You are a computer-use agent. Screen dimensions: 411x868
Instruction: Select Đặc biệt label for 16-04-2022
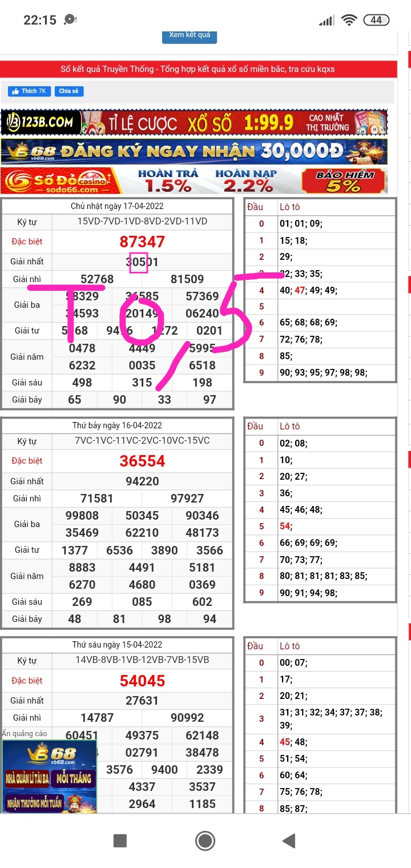(x=27, y=461)
